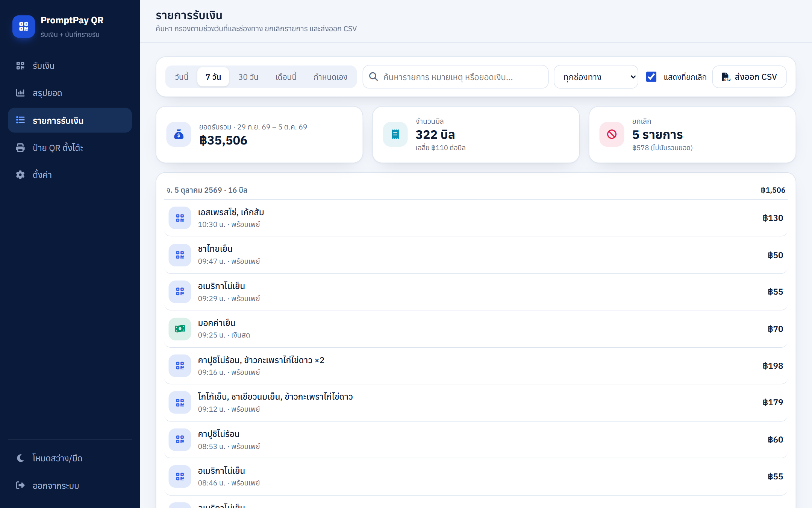Viewport: 812px width, 508px height.
Task: Open the ทุกช่องทาง channel dropdown
Action: coord(596,77)
